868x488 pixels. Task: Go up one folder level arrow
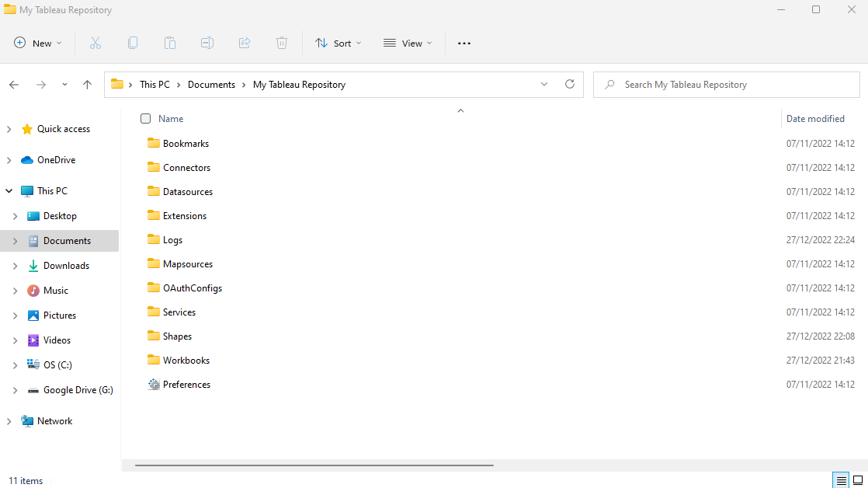87,85
